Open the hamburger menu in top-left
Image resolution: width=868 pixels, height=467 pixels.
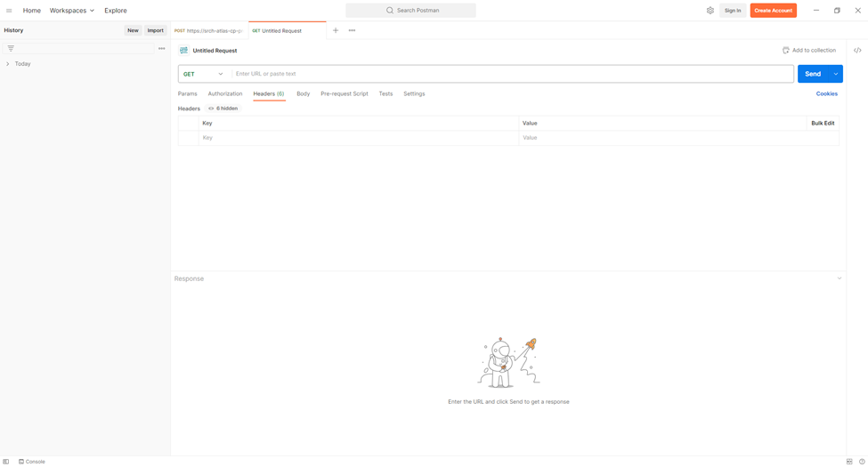tap(9, 11)
